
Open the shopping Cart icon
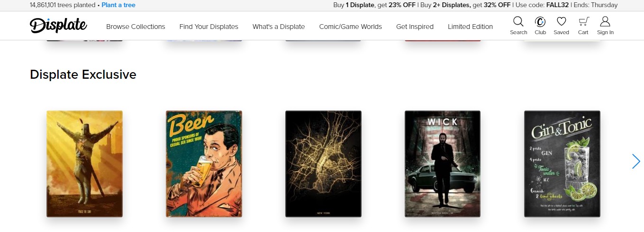click(x=583, y=21)
